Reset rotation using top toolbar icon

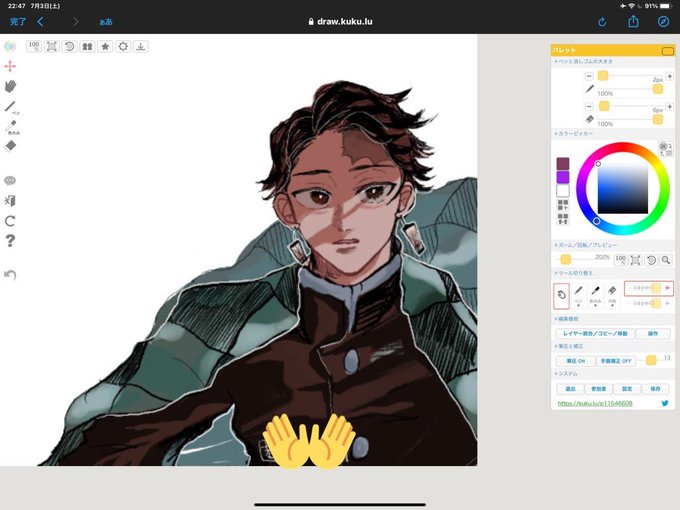(x=69, y=46)
